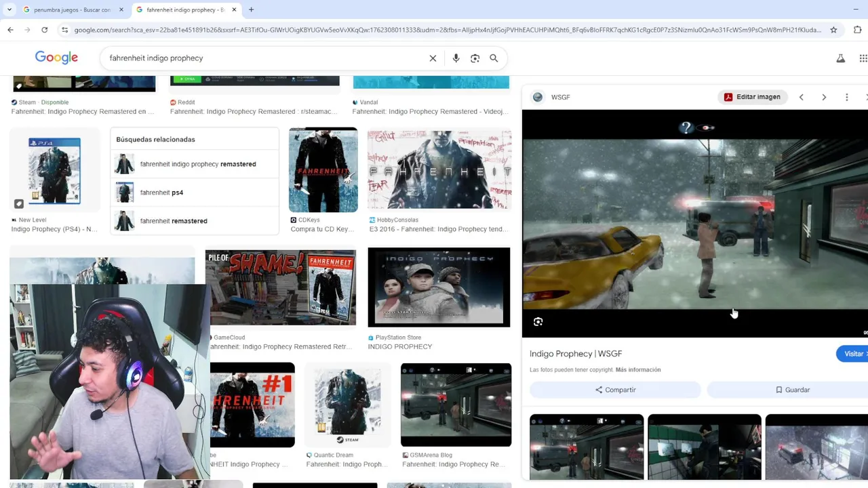Open the Quantic Dream Steam cover thumbnail

point(347,405)
